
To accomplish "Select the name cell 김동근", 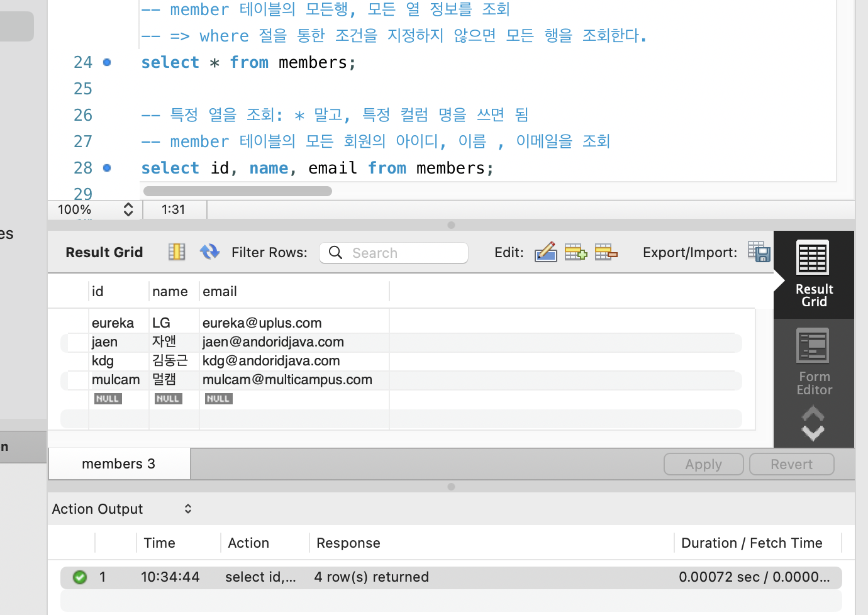I will (174, 361).
